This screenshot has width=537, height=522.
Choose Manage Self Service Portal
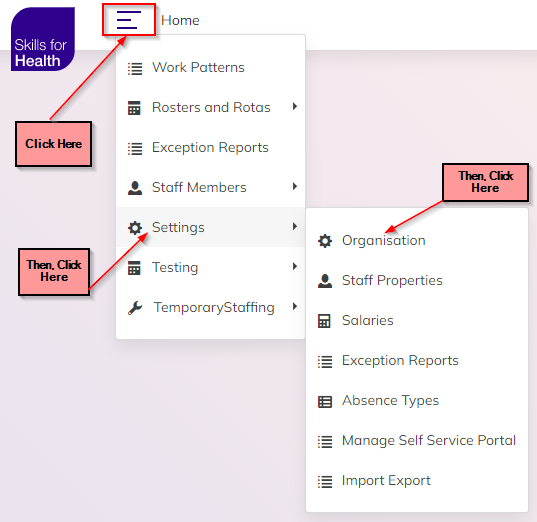417,440
